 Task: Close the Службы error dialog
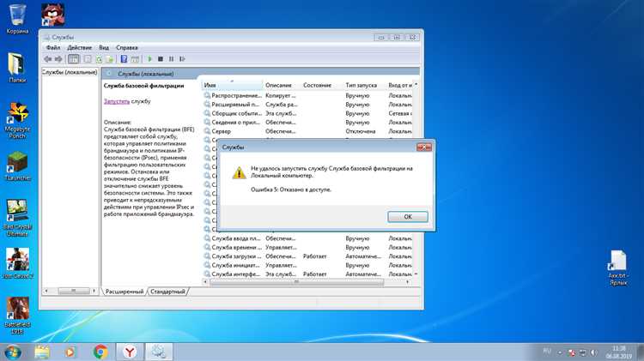click(424, 147)
